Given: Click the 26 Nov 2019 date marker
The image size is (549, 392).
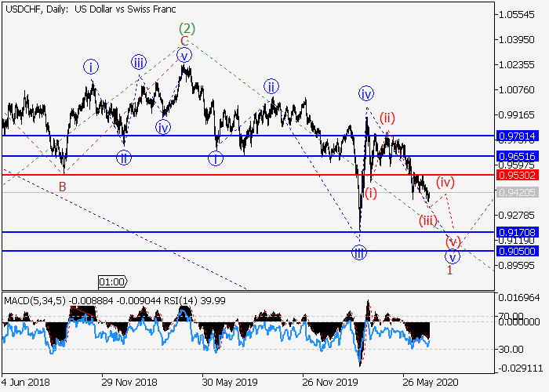Looking at the screenshot, I should click(327, 383).
